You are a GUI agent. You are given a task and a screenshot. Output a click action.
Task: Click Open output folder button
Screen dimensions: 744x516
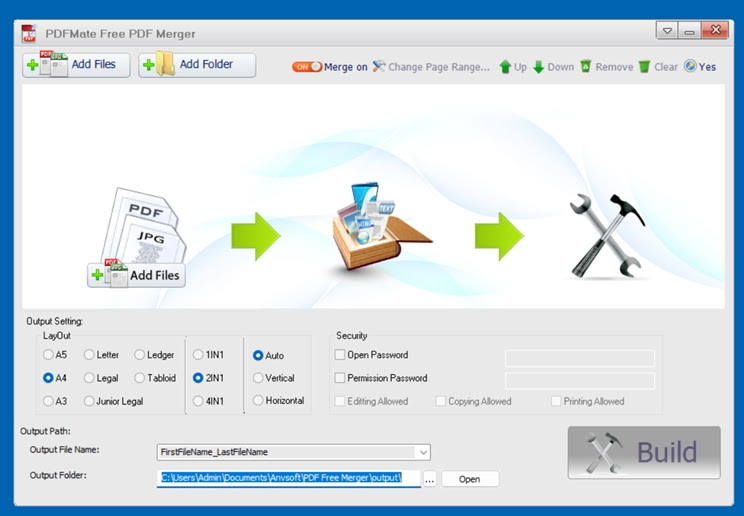tap(470, 479)
